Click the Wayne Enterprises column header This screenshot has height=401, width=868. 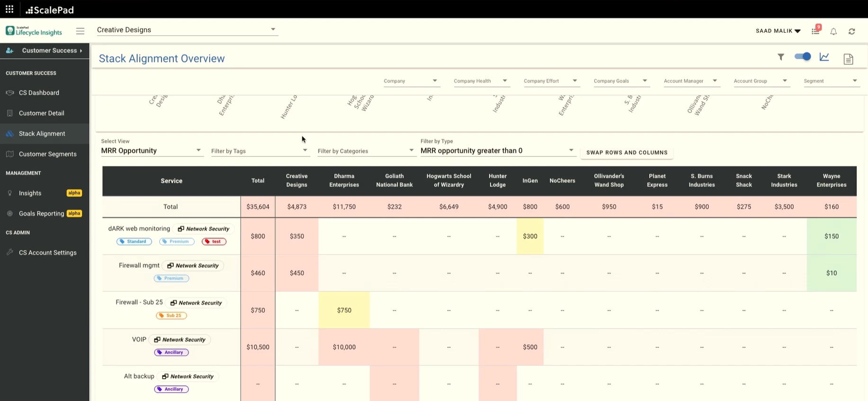tap(832, 181)
